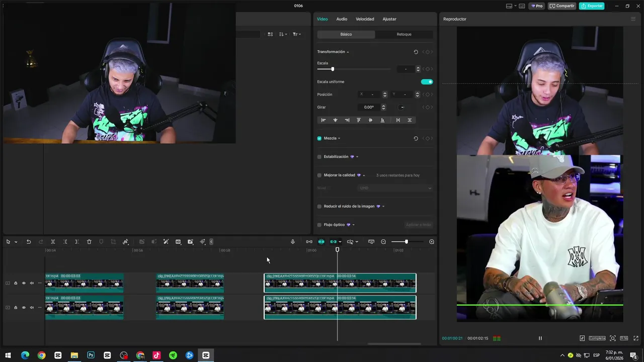Enable the Estabilización checkbox

coord(319,157)
